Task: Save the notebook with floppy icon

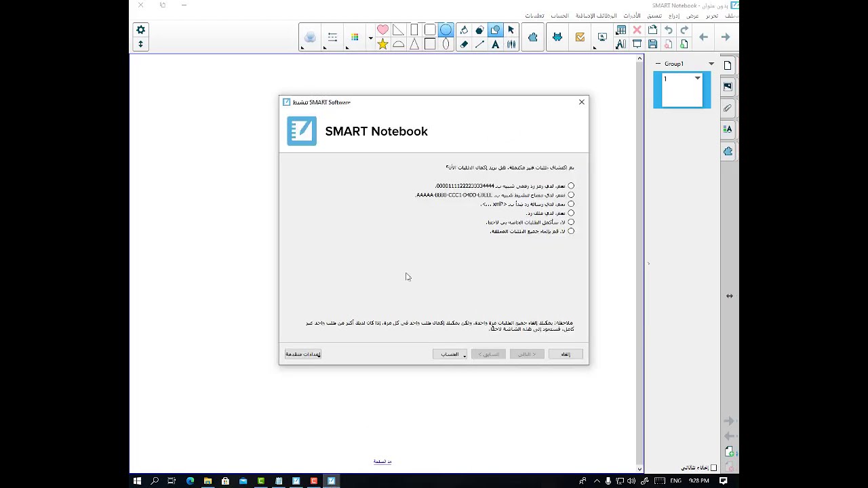Action: pos(652,44)
